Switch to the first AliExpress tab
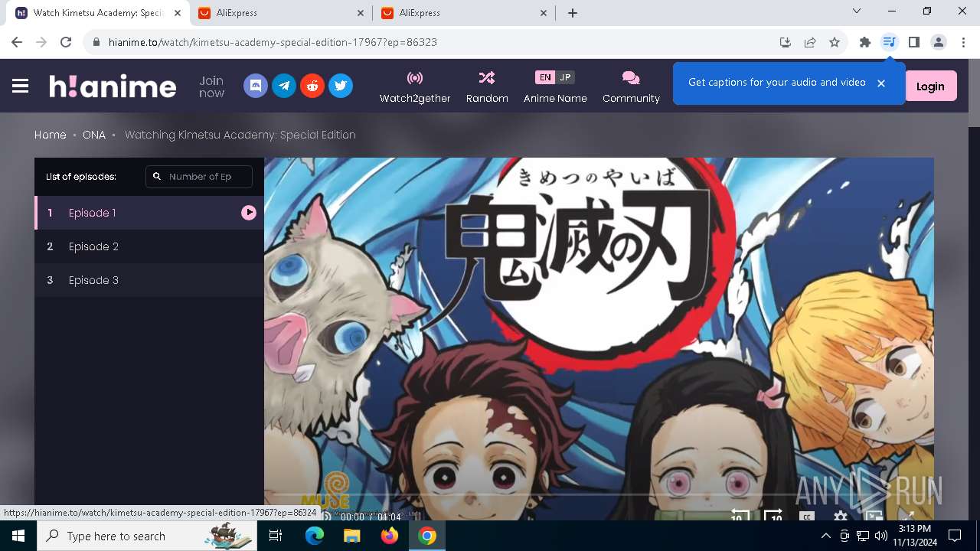The image size is (980, 551). pyautogui.click(x=282, y=13)
